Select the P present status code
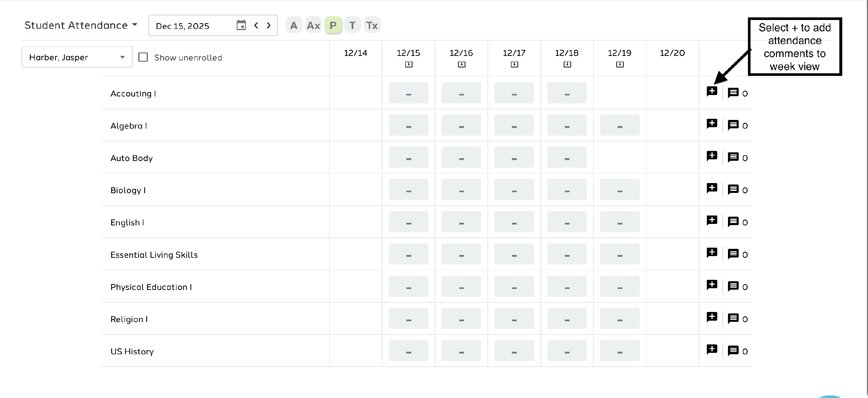 [x=333, y=25]
